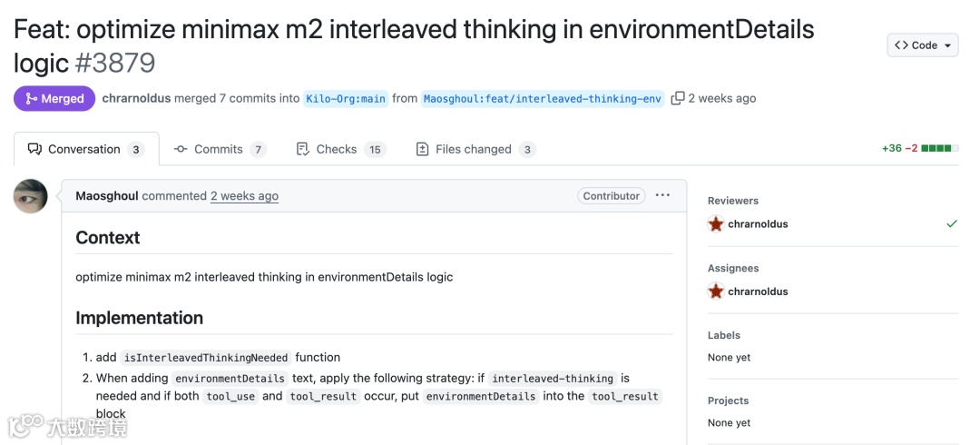Image resolution: width=980 pixels, height=445 pixels.
Task: Click the purple Merged status badge
Action: pyautogui.click(x=54, y=98)
